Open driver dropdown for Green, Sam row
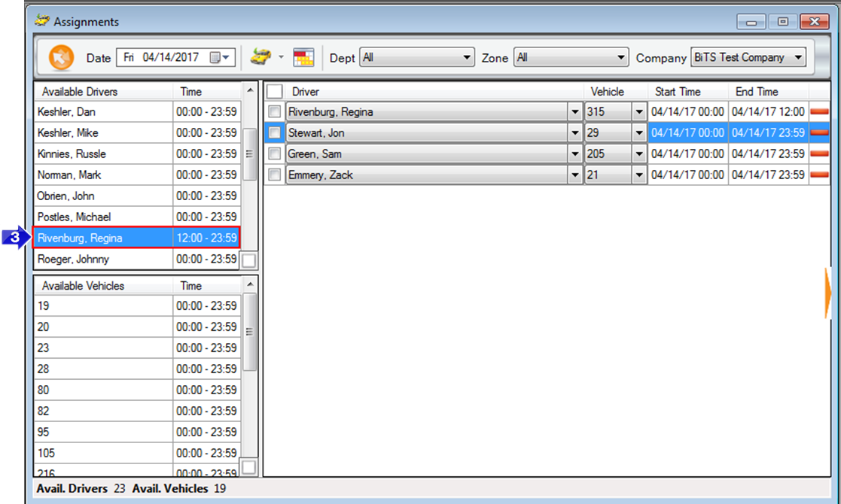 tap(575, 153)
